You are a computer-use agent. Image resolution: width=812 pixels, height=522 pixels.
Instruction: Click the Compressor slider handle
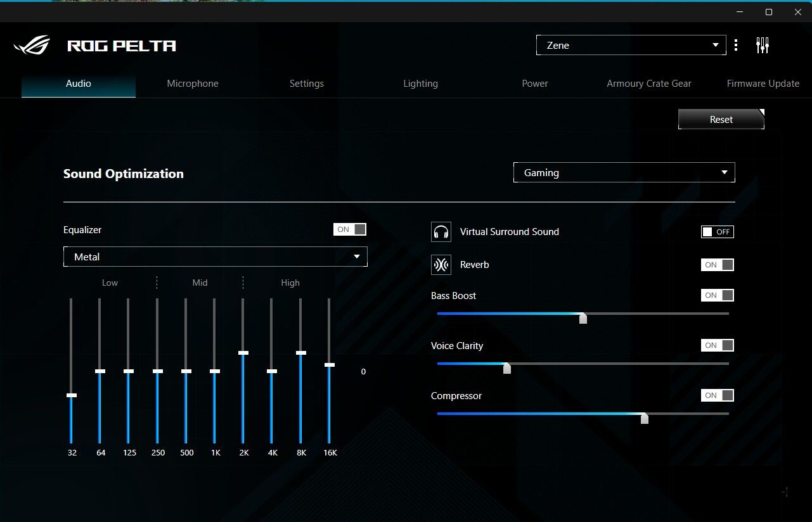click(645, 418)
